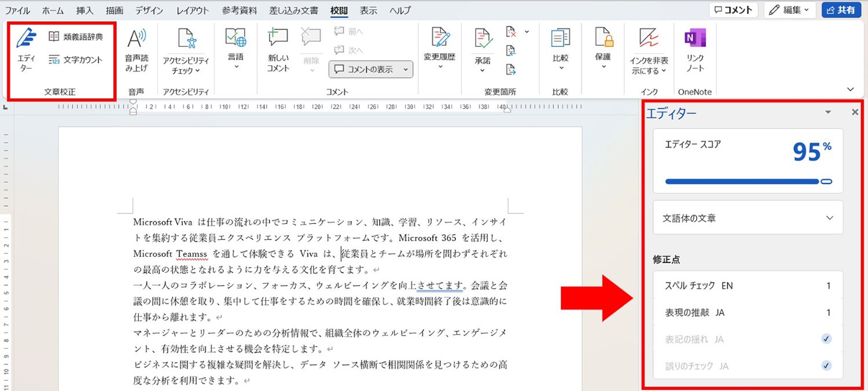Viewport: 868px width, 391px height.
Task: Click the コメント button at top right
Action: [x=734, y=10]
